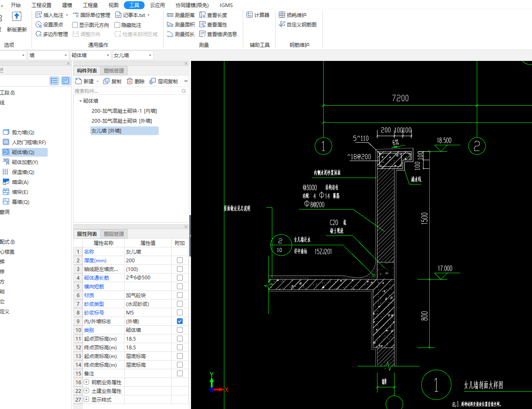Screen dimensions: 532x409
Task: Select 200-加气混凝土砌块-1 [内墙] component
Action: pyautogui.click(x=124, y=111)
